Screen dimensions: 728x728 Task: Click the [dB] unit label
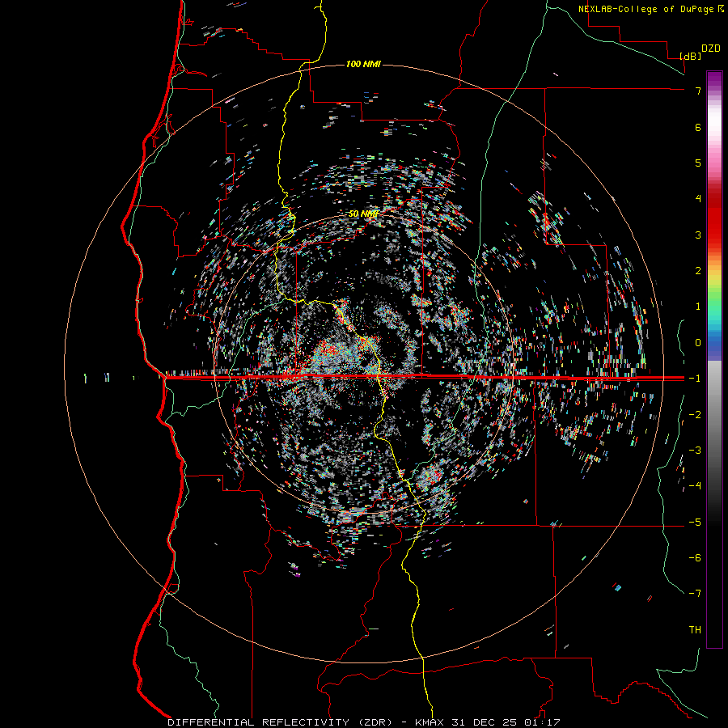(691, 56)
